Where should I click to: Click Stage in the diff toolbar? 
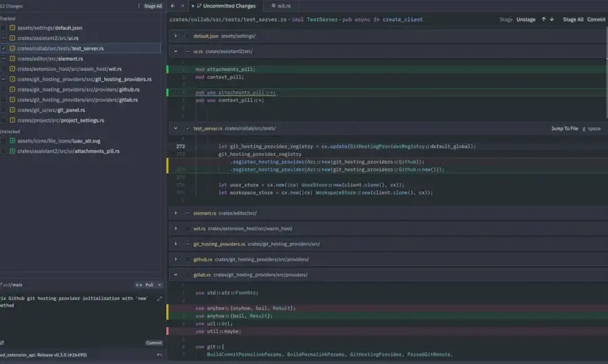click(x=506, y=20)
